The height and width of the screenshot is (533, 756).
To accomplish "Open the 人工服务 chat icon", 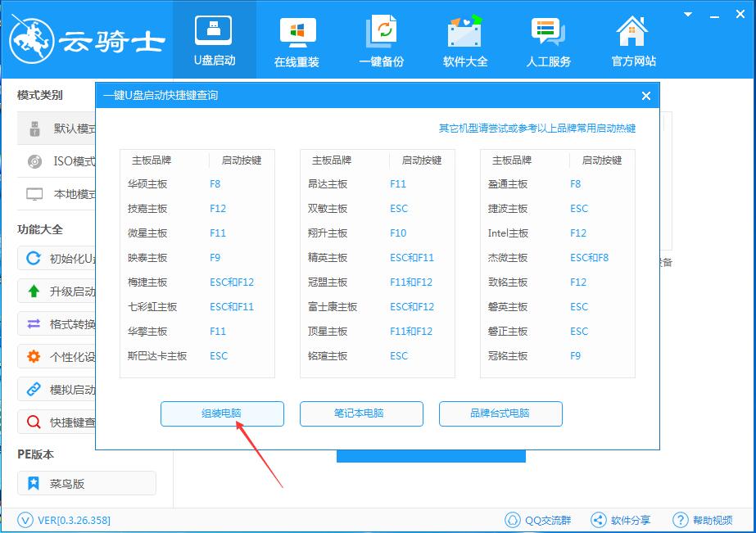I will (548, 32).
